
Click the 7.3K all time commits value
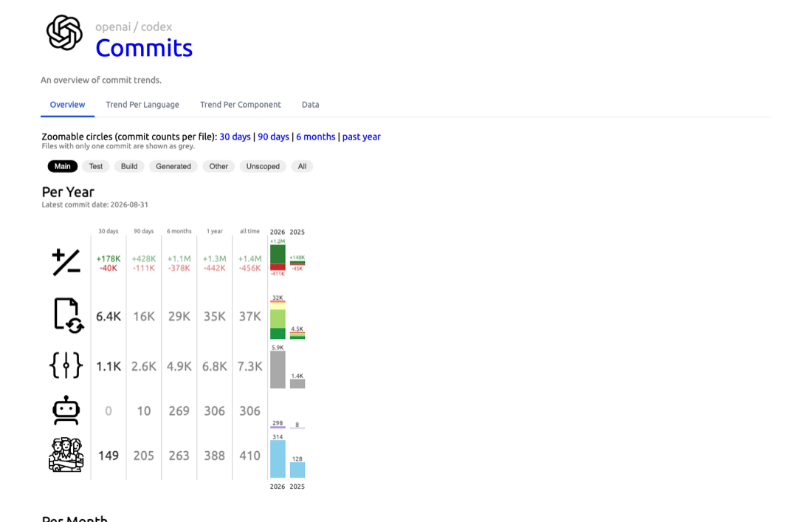point(250,366)
